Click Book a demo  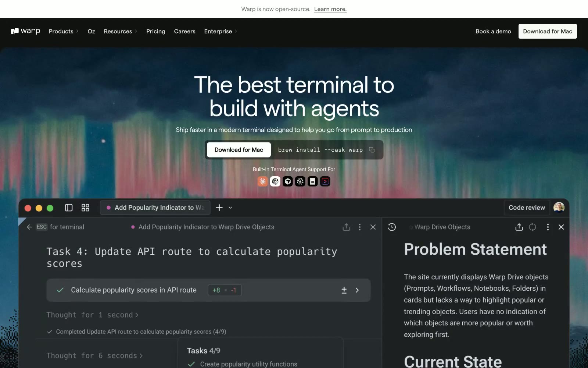point(493,31)
